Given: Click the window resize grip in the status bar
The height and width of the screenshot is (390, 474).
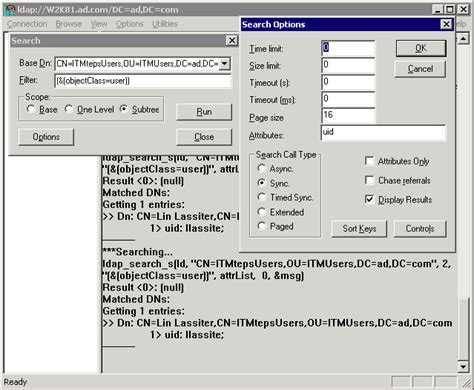Looking at the screenshot, I should (x=466, y=383).
